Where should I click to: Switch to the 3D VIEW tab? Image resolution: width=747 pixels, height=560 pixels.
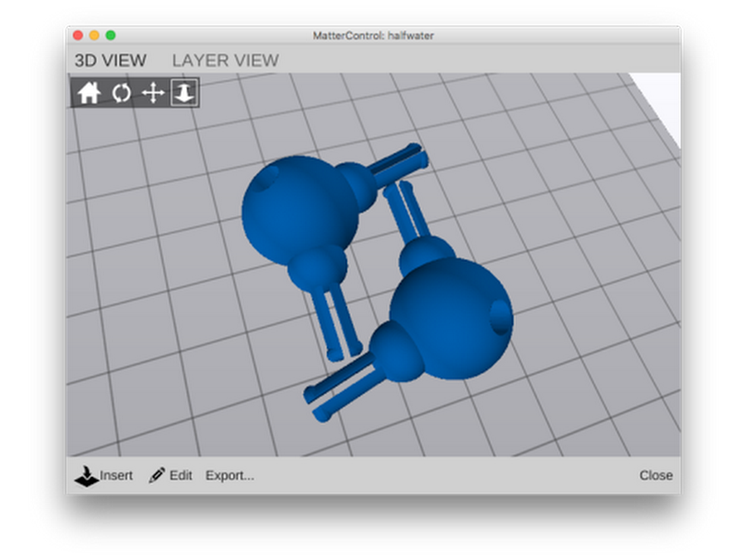pos(110,61)
